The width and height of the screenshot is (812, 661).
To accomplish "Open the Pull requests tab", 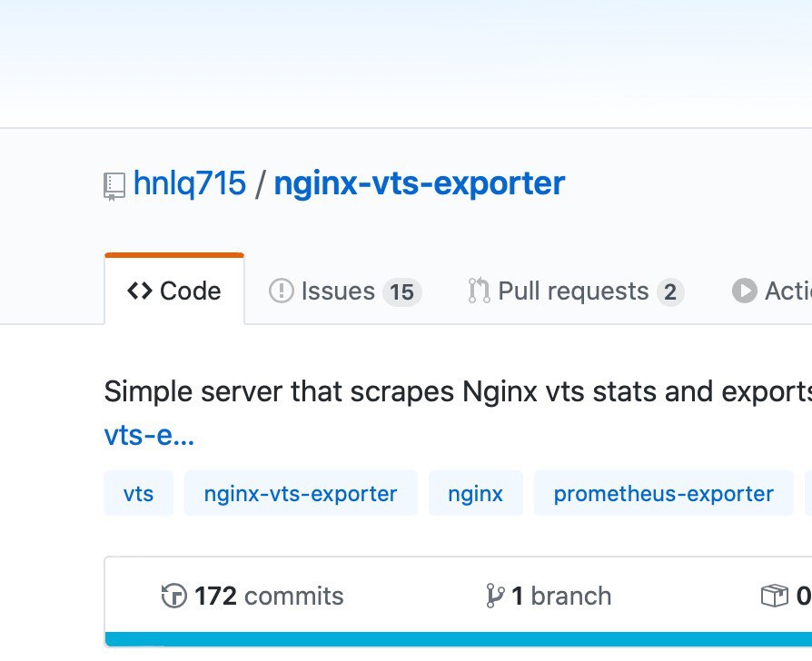I will tap(576, 291).
